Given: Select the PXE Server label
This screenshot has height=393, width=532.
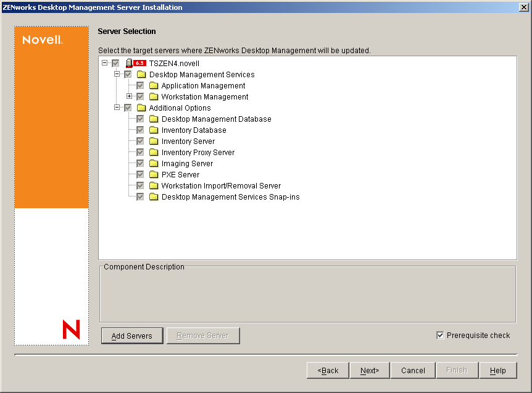Looking at the screenshot, I should point(180,175).
